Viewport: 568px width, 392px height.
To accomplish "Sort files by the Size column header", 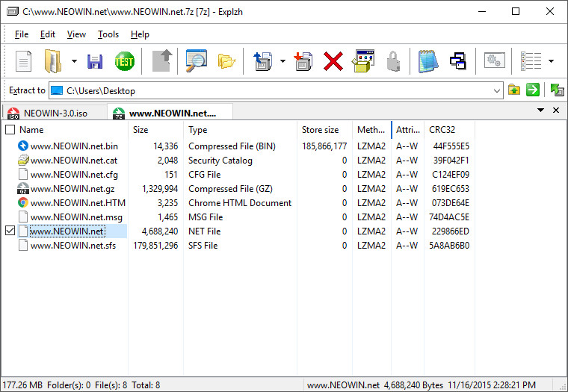I will 141,130.
